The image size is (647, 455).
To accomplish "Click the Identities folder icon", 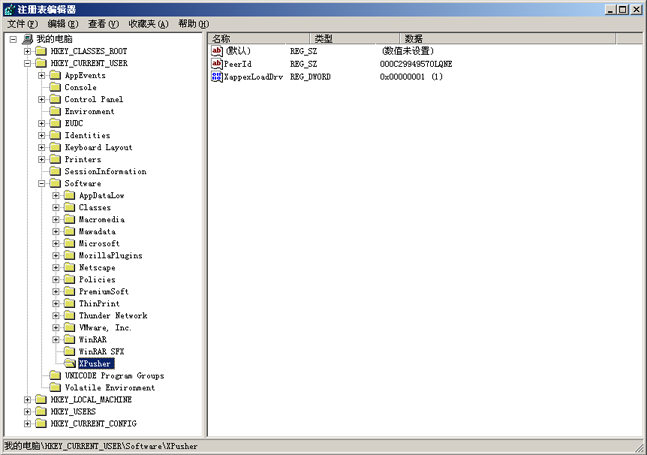I will [x=55, y=135].
